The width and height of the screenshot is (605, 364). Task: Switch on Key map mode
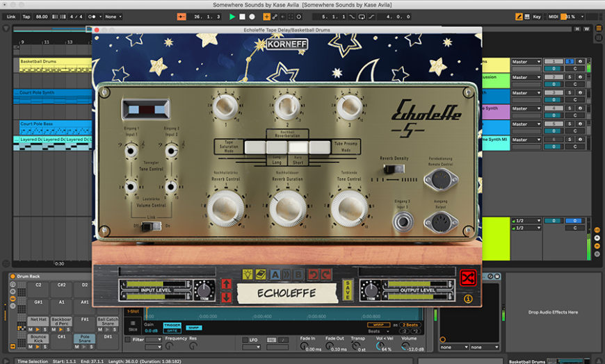point(537,17)
